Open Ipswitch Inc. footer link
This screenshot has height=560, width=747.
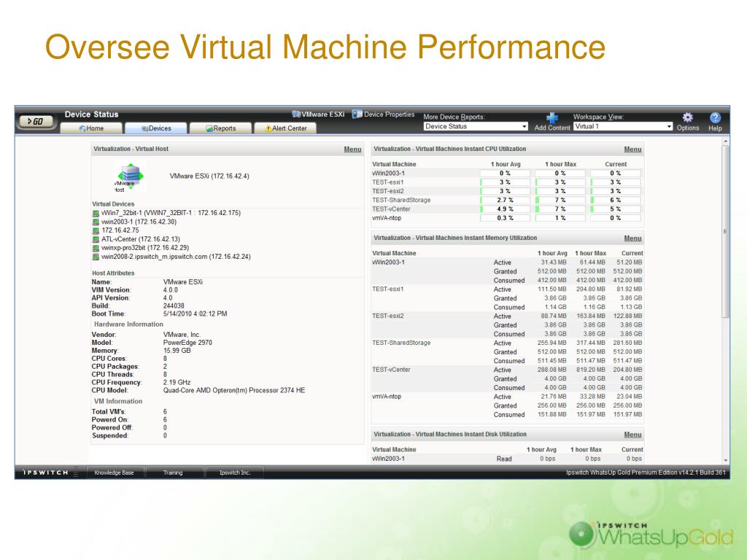point(234,472)
